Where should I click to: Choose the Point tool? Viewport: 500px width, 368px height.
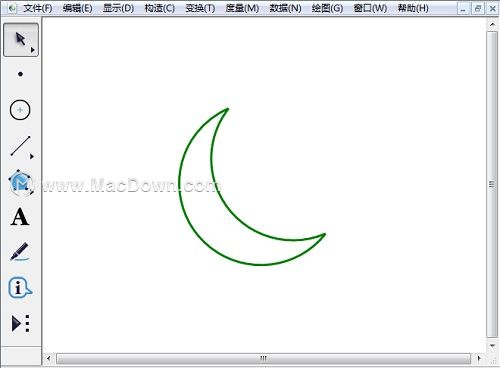coord(20,74)
